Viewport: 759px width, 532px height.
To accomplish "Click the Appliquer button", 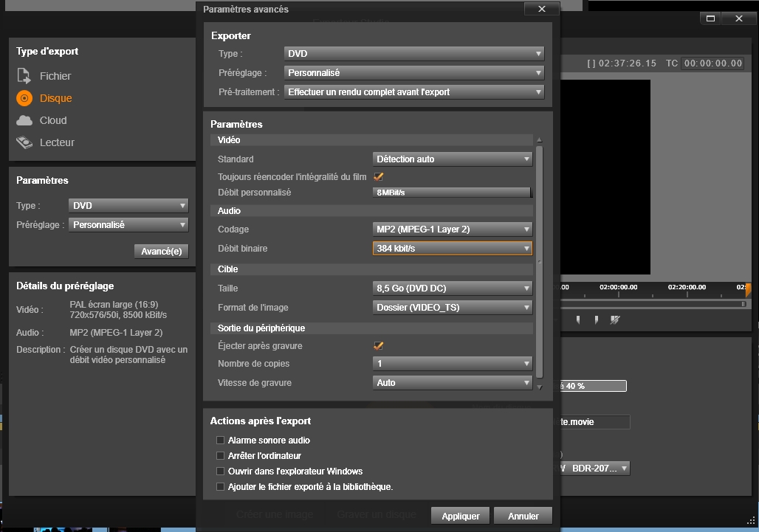I will [x=461, y=516].
